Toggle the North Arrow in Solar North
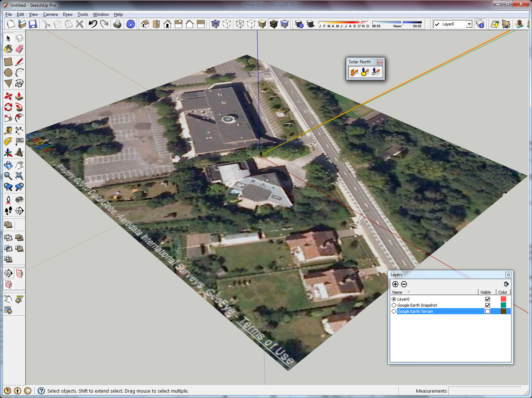Image resolution: width=532 pixels, height=398 pixels. pos(354,72)
